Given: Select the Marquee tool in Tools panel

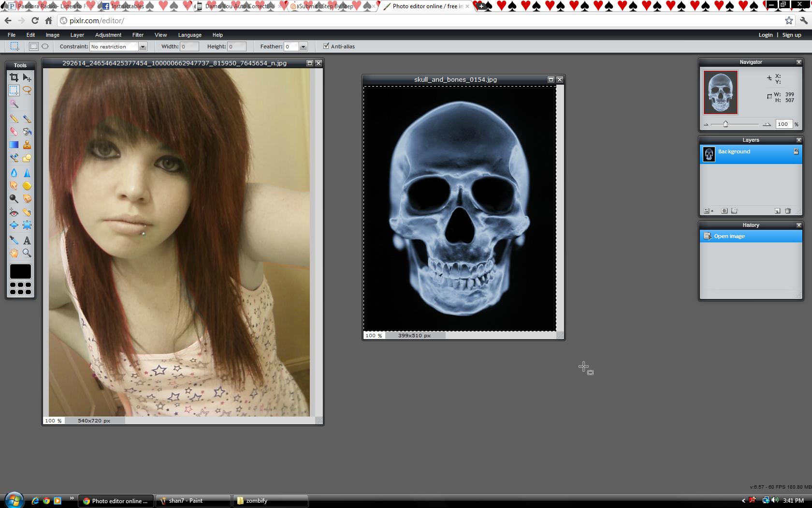Looking at the screenshot, I should [14, 90].
